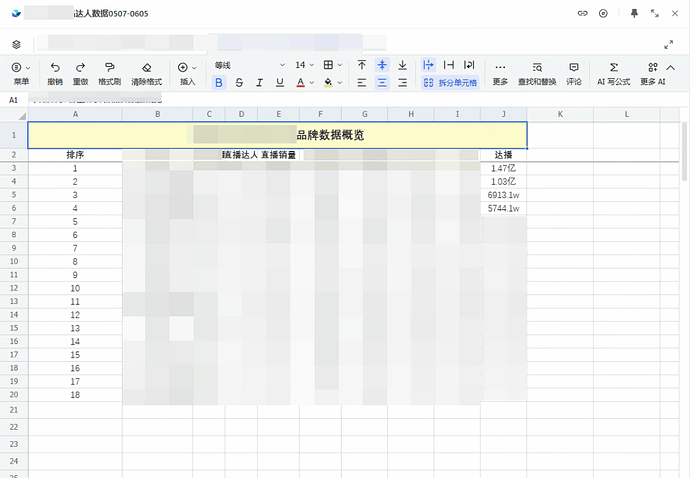The height and width of the screenshot is (478, 690).
Task: Select the 品牌数据概览 title cell
Action: pos(277,135)
